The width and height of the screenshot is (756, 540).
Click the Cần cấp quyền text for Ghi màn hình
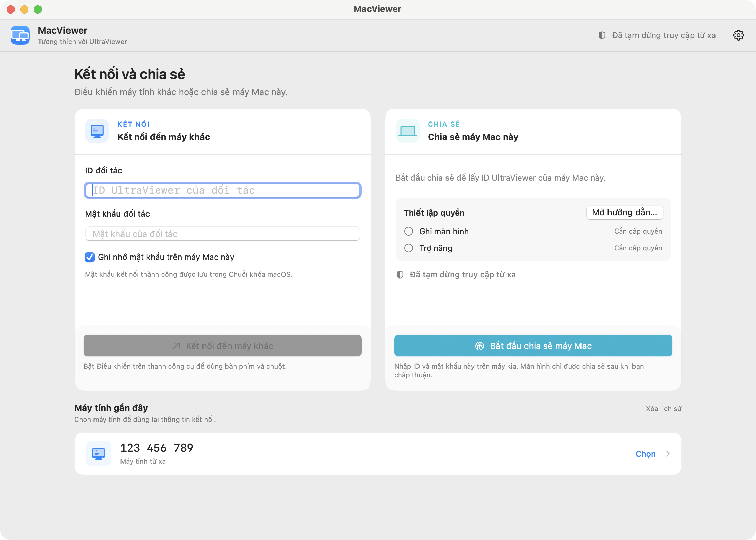[638, 231]
